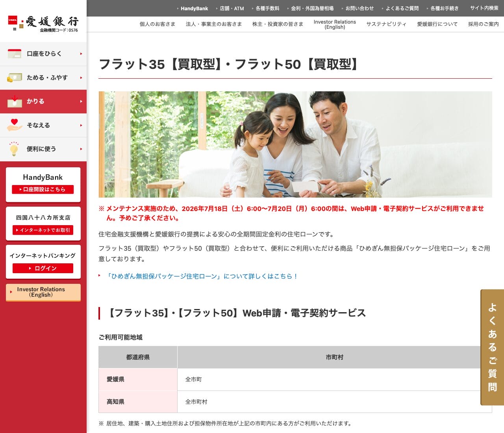504x433 pixels.
Task: Open サイト内検索
Action: 484,8
